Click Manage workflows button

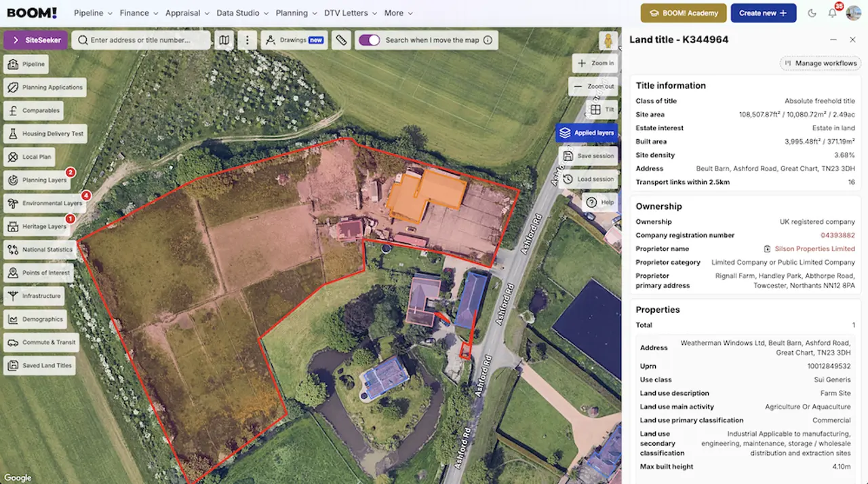pyautogui.click(x=821, y=63)
